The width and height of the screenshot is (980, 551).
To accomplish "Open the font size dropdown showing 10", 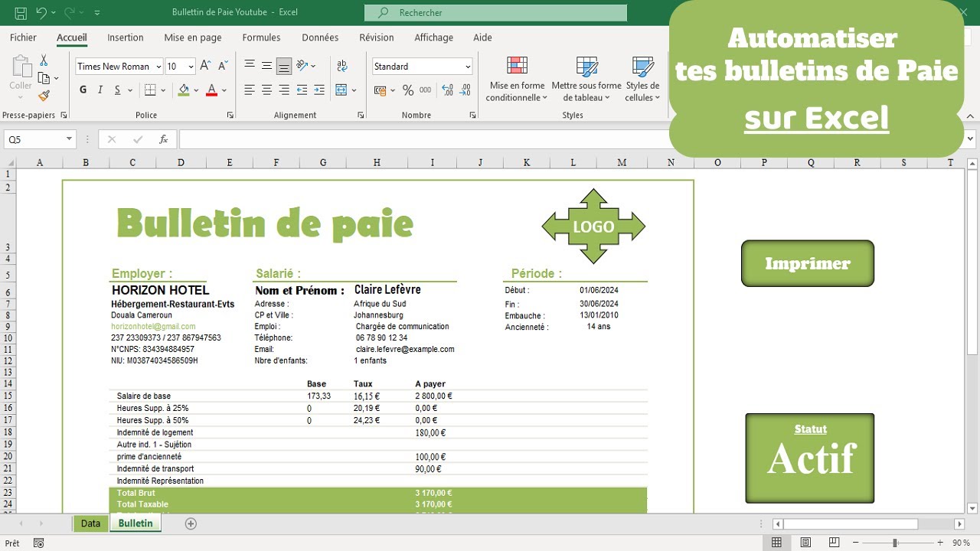I will 191,67.
